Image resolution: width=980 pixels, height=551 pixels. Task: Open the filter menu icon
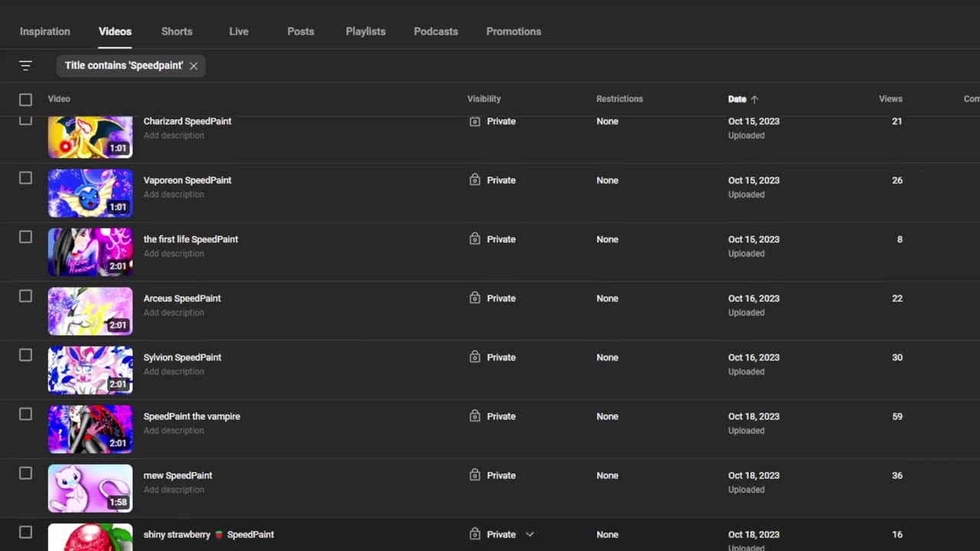click(25, 66)
